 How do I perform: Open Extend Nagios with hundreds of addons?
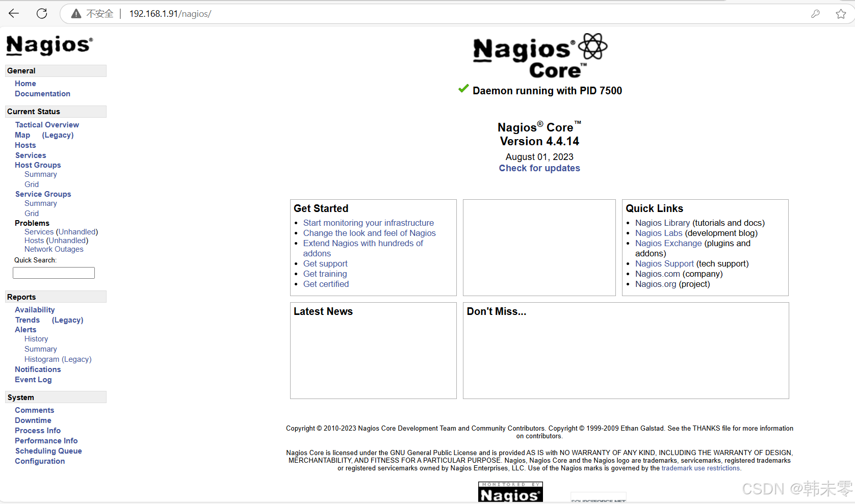363,248
